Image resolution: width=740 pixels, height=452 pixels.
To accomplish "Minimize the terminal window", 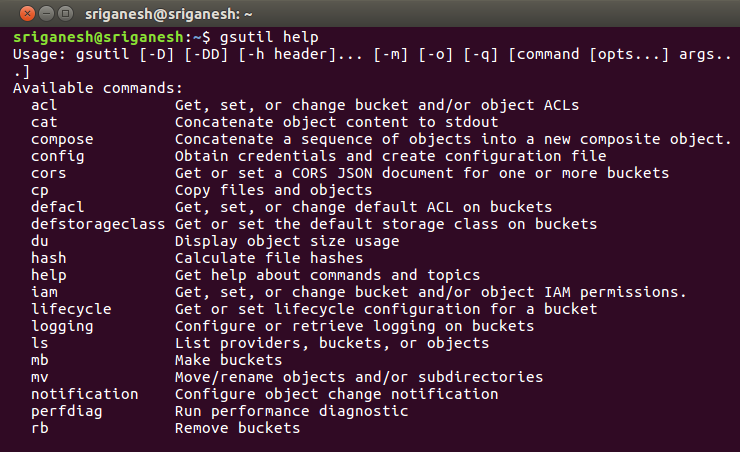I will [46, 14].
